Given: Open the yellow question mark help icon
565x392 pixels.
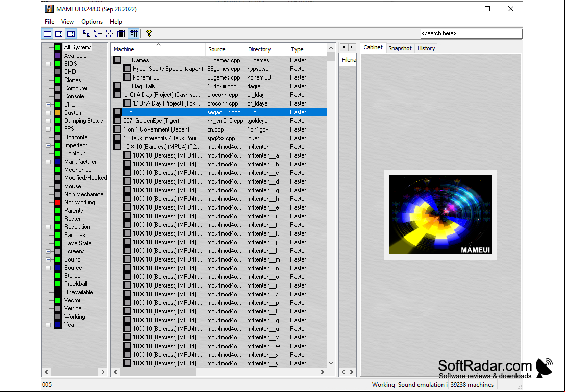Looking at the screenshot, I should (149, 33).
